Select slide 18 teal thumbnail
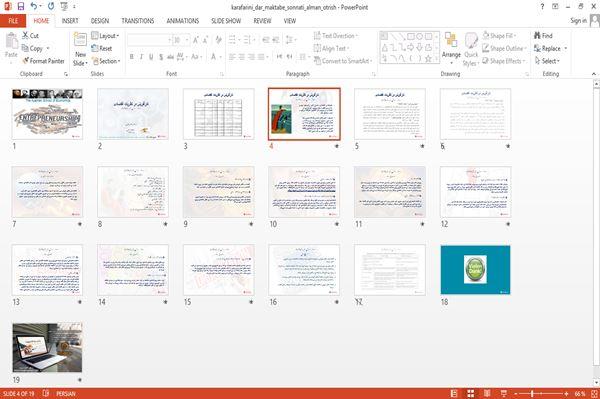Viewport: 600px width, 399px height. (x=475, y=270)
